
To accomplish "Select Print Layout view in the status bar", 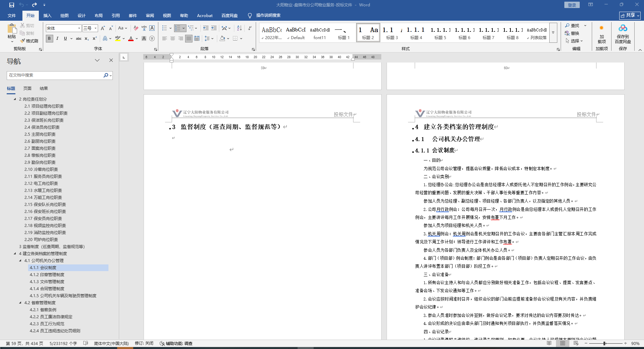I will coord(562,343).
